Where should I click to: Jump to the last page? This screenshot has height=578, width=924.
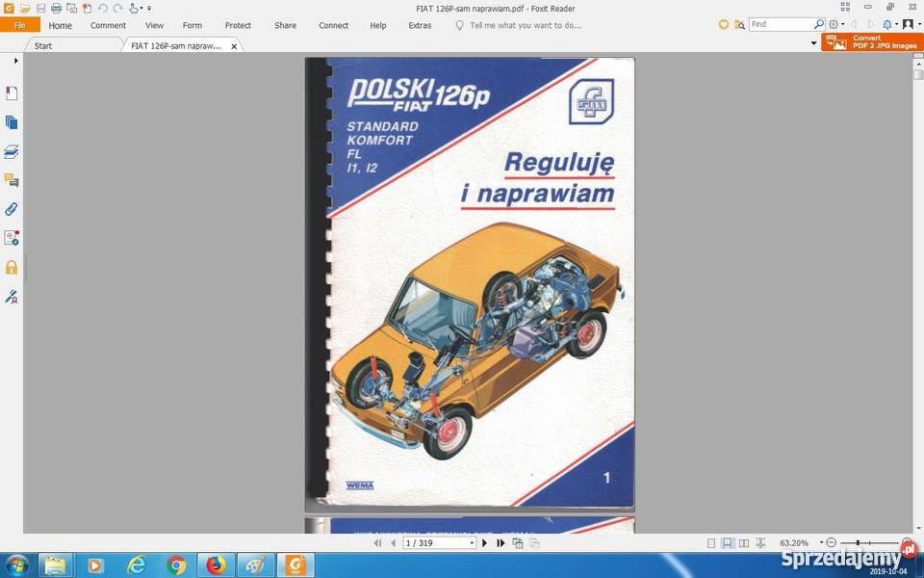coord(500,543)
